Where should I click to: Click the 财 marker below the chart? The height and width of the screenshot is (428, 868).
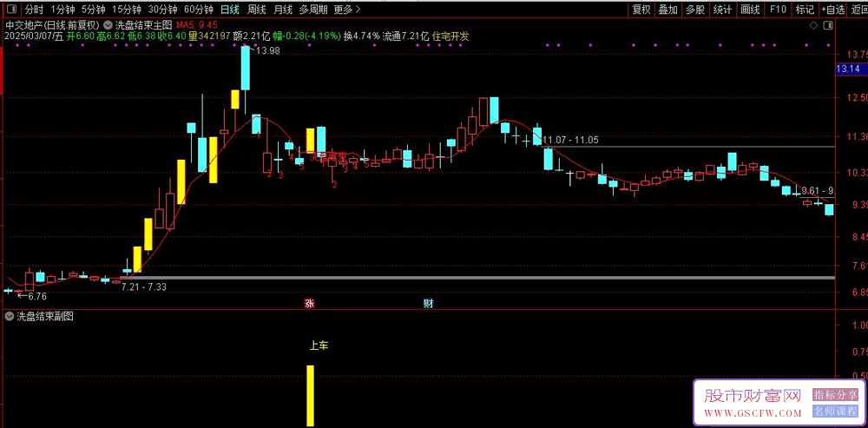pos(428,303)
